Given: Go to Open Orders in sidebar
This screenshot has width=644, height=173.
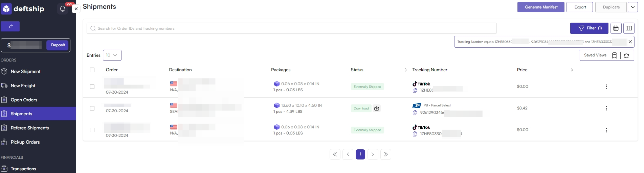Looking at the screenshot, I should point(24,100).
